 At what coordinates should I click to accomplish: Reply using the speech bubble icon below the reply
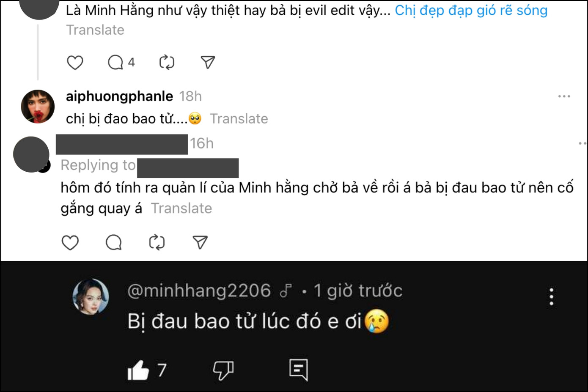(x=113, y=243)
